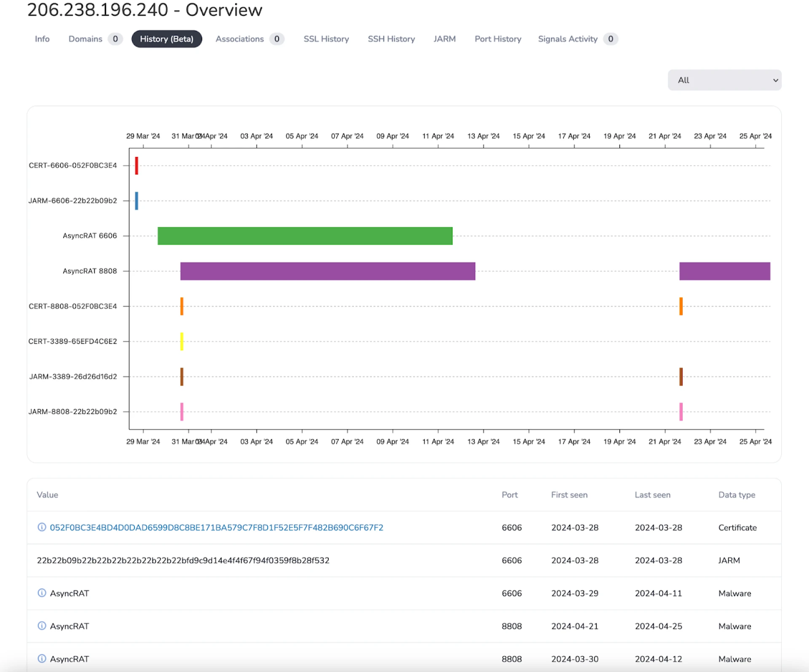Click the JARM-6606-22b22b09b2 axis label

point(73,201)
